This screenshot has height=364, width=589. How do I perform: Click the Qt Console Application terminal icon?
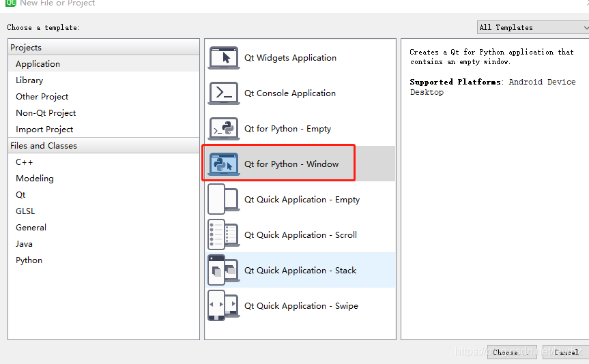224,93
